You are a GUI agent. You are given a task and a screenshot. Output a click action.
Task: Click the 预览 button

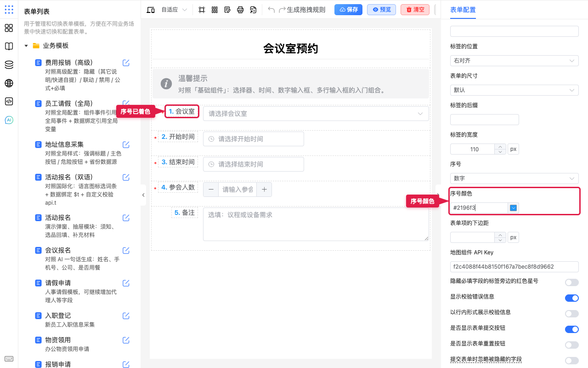(x=381, y=10)
